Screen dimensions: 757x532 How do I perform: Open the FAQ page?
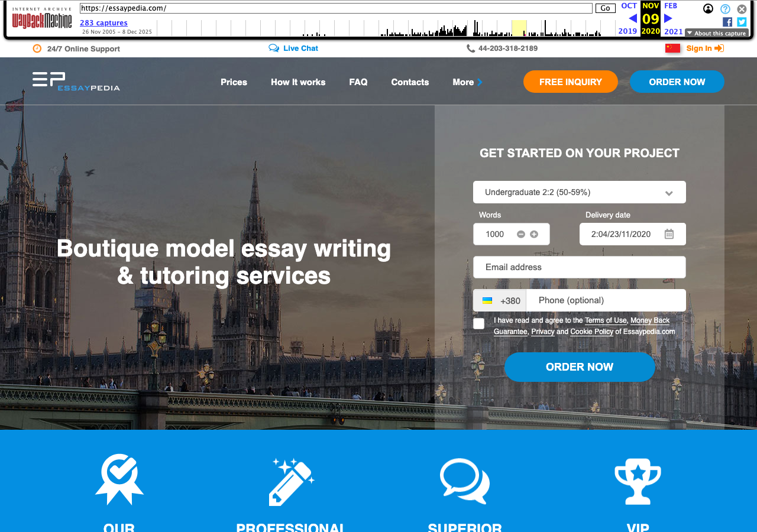tap(358, 82)
